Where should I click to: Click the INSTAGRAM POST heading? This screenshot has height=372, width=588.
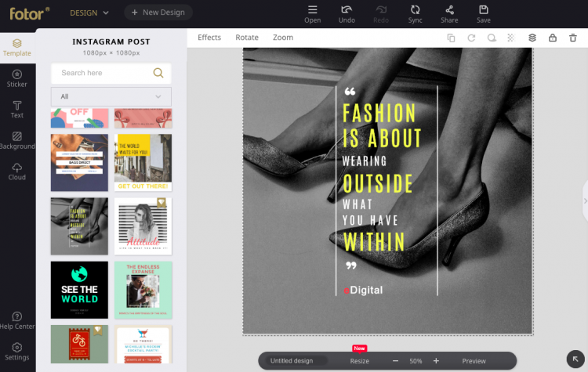pos(111,42)
